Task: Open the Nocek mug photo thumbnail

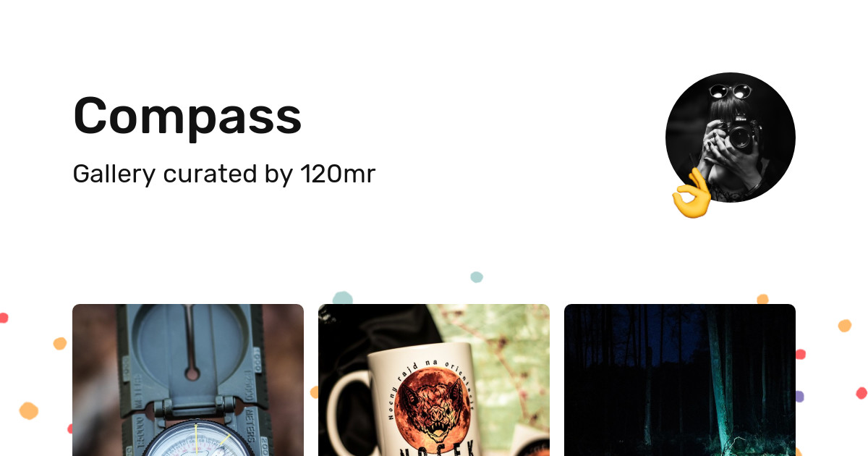Action: coord(434,380)
